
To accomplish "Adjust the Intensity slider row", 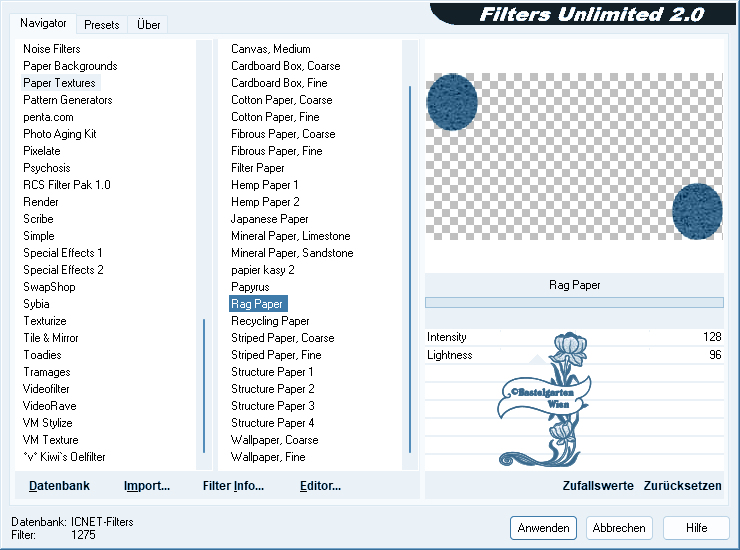I will 574,337.
